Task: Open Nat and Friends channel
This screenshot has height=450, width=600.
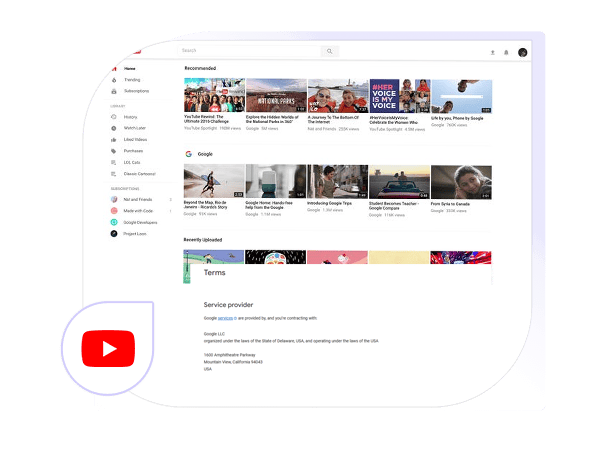Action: [x=138, y=200]
